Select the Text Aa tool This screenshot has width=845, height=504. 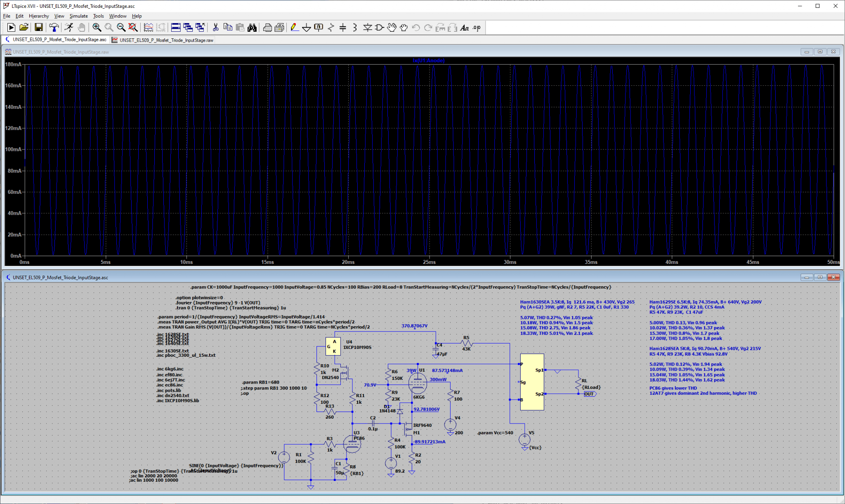click(465, 28)
